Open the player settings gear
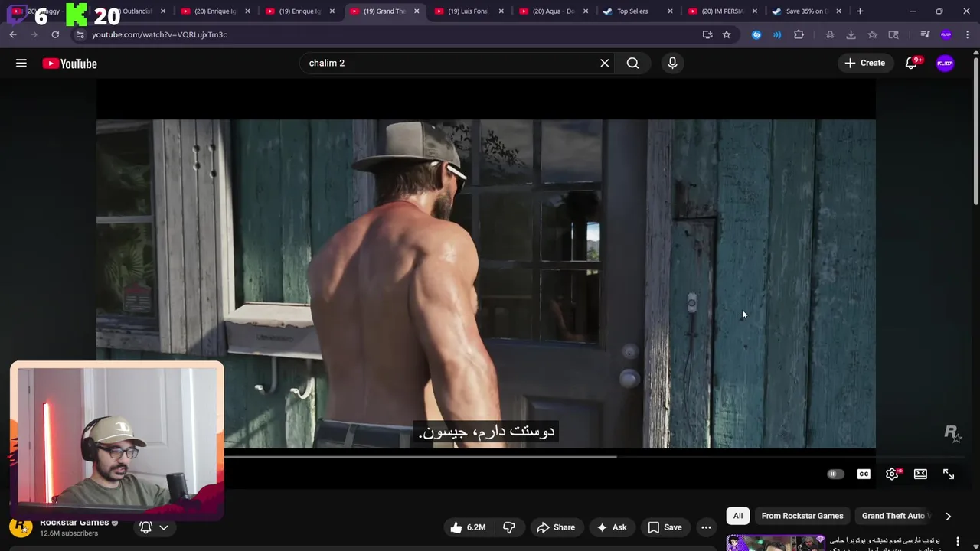Screen dimensions: 980x551 (x=892, y=474)
